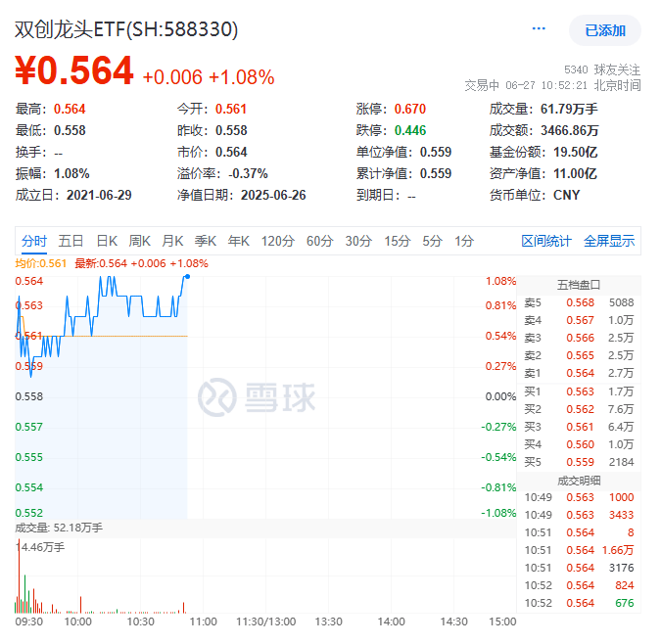
Task: Click the 10:52 trade of 824
Action: click(579, 586)
